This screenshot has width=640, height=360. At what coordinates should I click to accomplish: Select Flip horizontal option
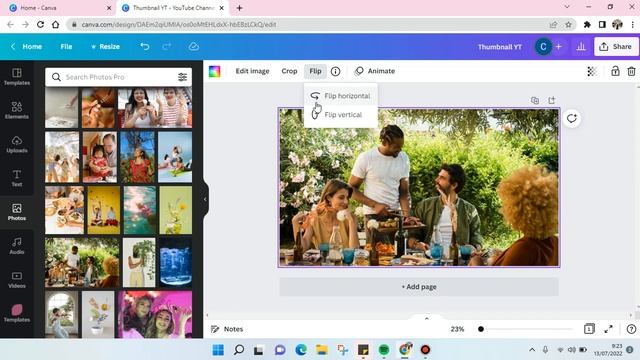pos(340,96)
